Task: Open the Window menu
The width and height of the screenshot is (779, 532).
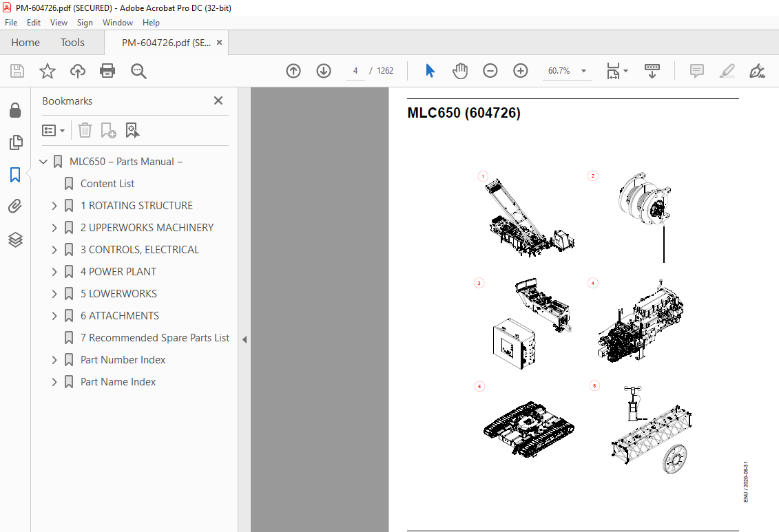Action: click(x=118, y=22)
